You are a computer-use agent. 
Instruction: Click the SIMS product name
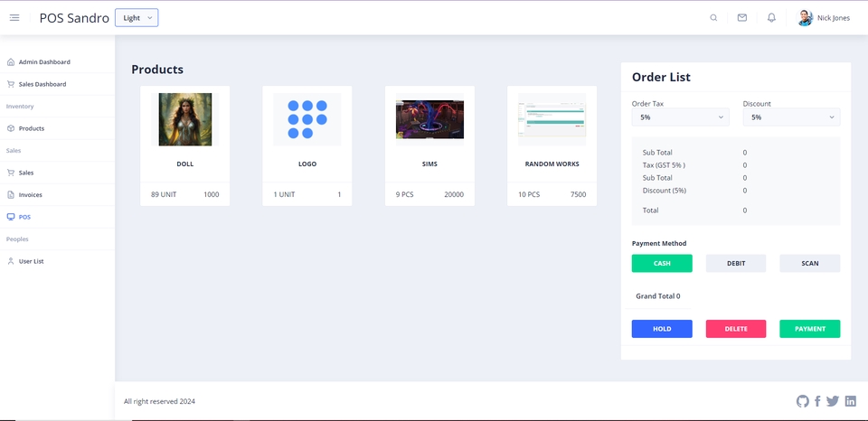point(429,164)
